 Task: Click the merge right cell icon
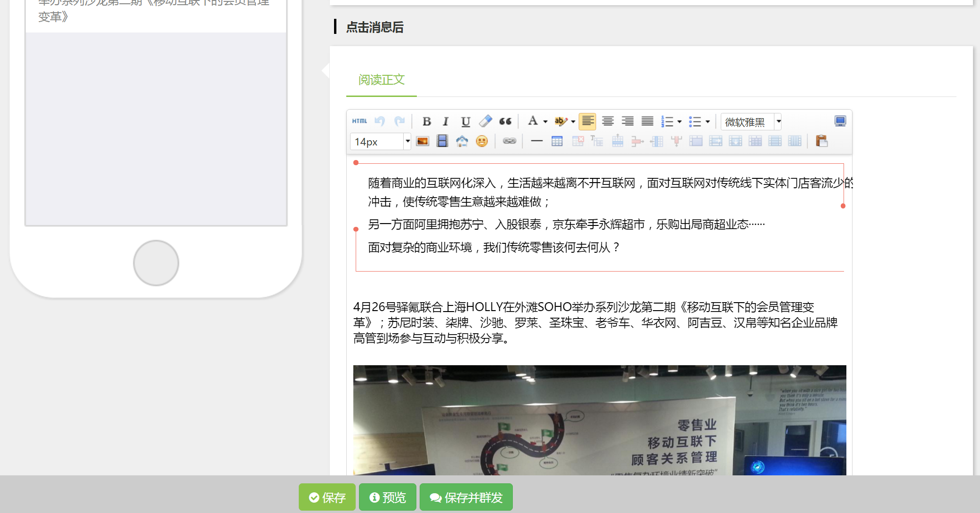coord(716,141)
